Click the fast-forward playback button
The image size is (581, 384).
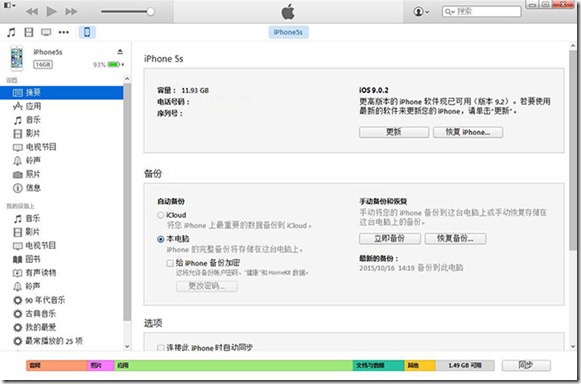pyautogui.click(x=71, y=11)
